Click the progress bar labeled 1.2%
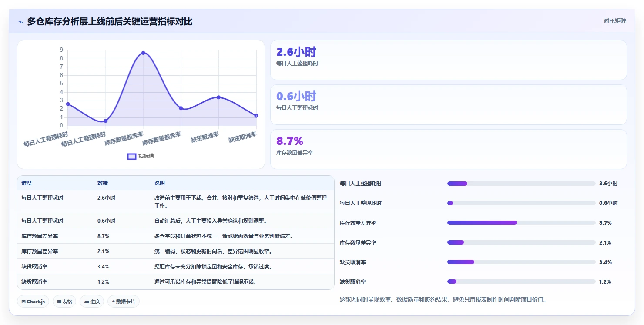The image size is (644, 325). [x=521, y=281]
